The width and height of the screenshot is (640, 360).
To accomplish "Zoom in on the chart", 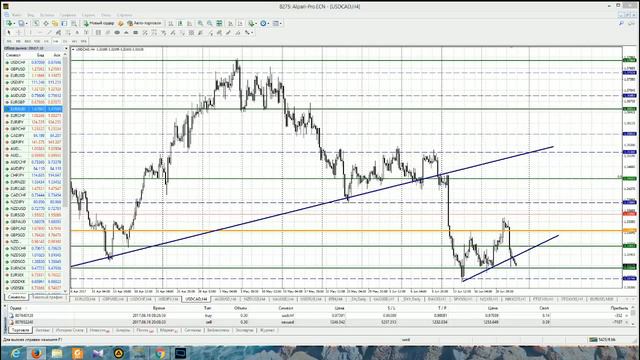I will point(200,23).
